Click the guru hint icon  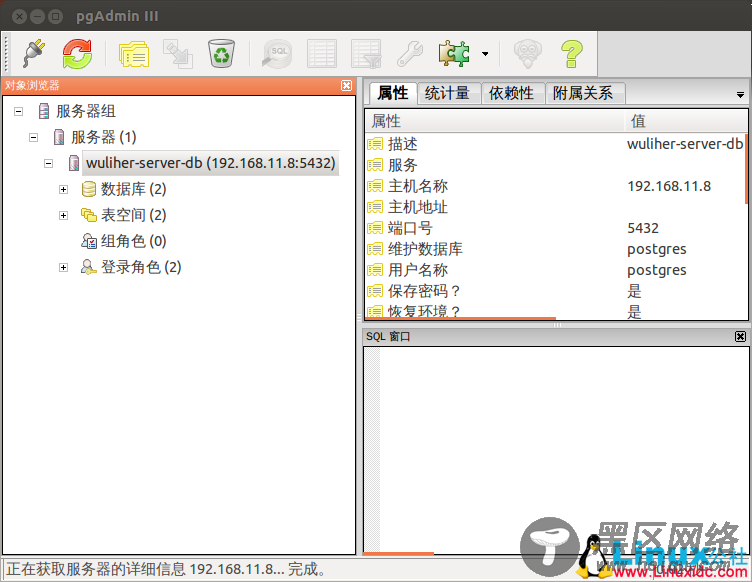[528, 54]
